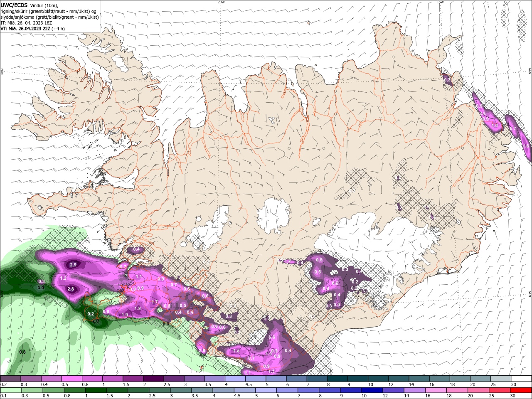Viewport: 532px width, 399px height.
Task: Pick the 1.5 swatch in the snow legend row
Action: (x=133, y=379)
